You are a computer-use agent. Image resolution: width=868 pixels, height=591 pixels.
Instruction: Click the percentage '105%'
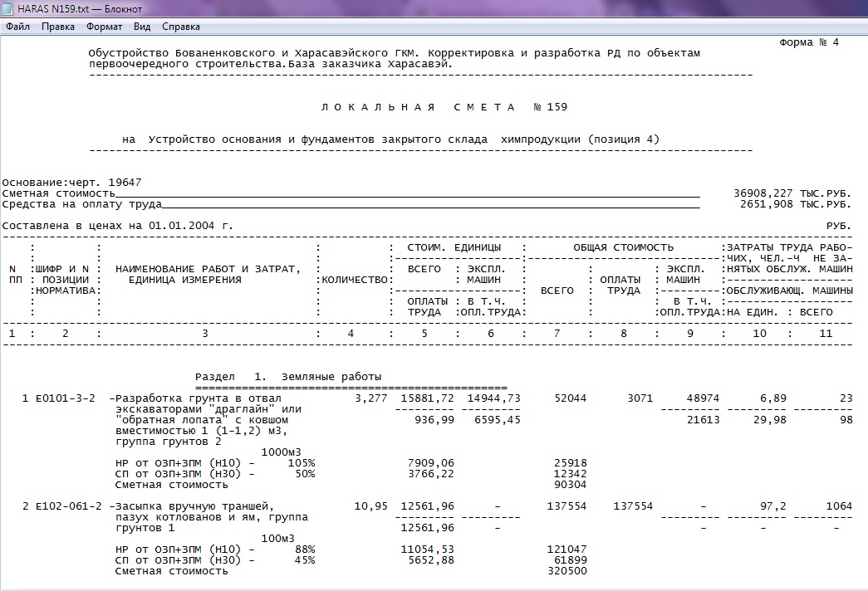[x=302, y=463]
